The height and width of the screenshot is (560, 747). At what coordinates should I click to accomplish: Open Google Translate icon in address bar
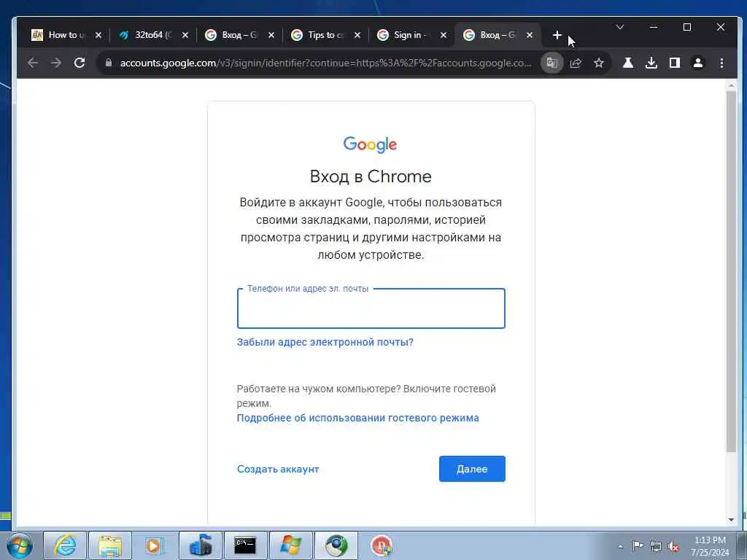click(x=552, y=63)
